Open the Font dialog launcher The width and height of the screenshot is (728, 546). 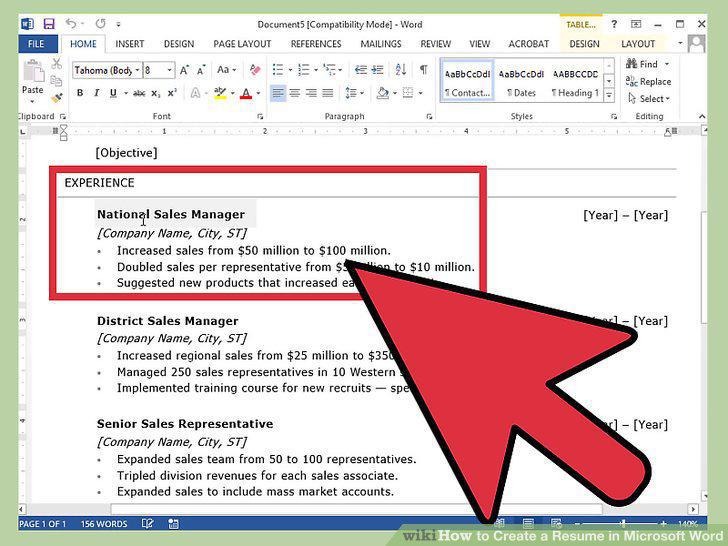pyautogui.click(x=260, y=117)
